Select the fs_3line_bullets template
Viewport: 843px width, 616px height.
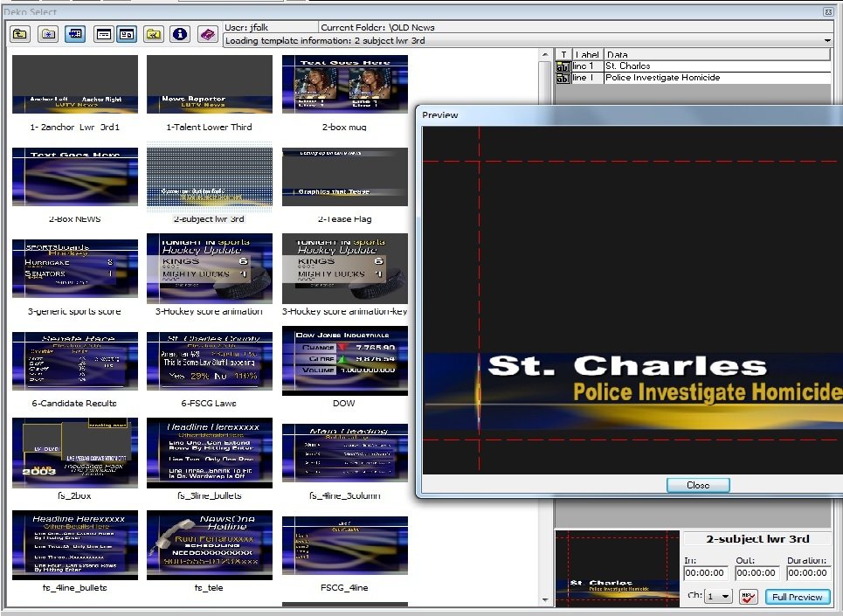point(209,453)
